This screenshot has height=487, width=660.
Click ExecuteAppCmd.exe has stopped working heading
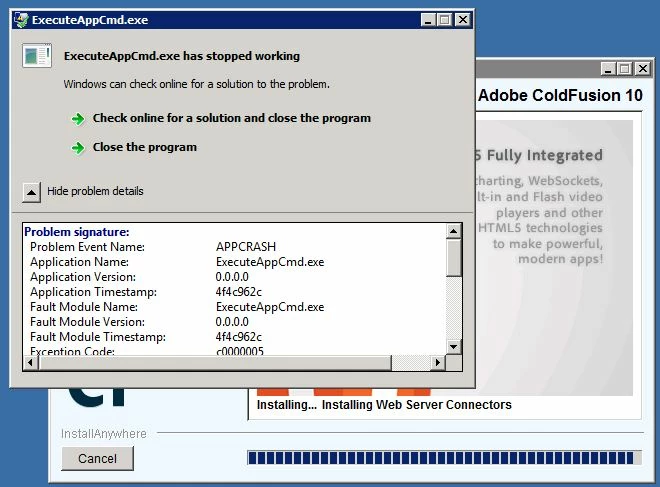point(182,56)
